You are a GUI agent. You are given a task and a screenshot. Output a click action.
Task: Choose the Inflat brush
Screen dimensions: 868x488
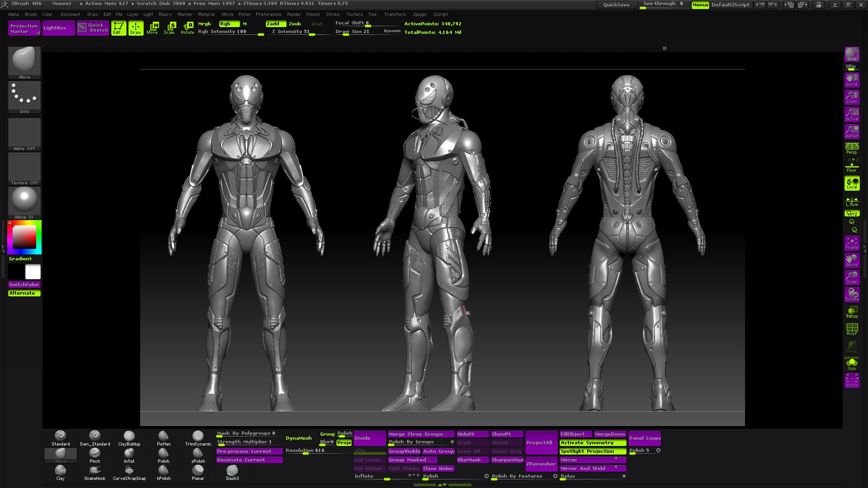point(129,455)
